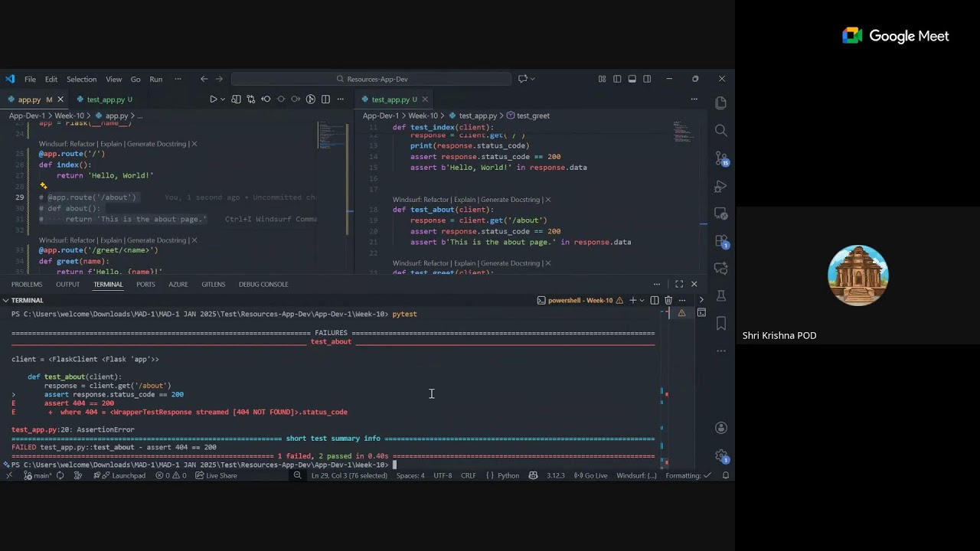This screenshot has width=980, height=551.
Task: Switch to the DEBUG CONSOLE tab
Action: click(x=263, y=285)
